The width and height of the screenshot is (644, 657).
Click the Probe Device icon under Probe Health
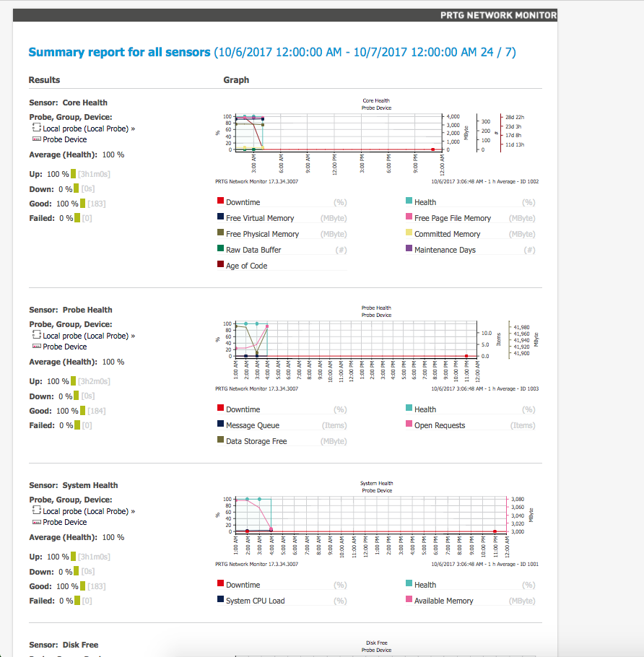[x=37, y=346]
